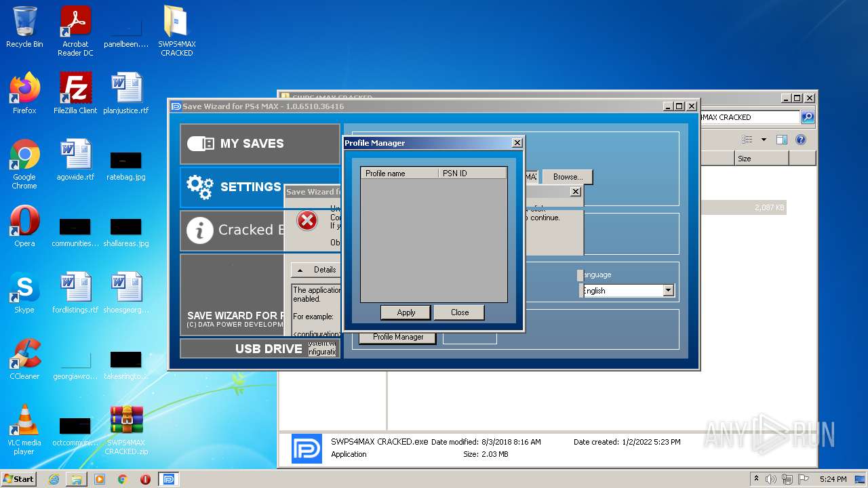Sort by Profile name column header

click(399, 174)
